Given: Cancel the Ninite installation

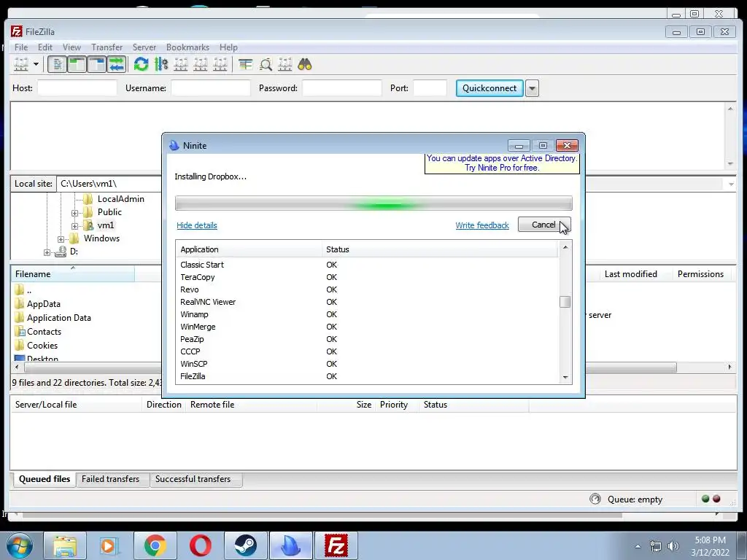Looking at the screenshot, I should [543, 225].
